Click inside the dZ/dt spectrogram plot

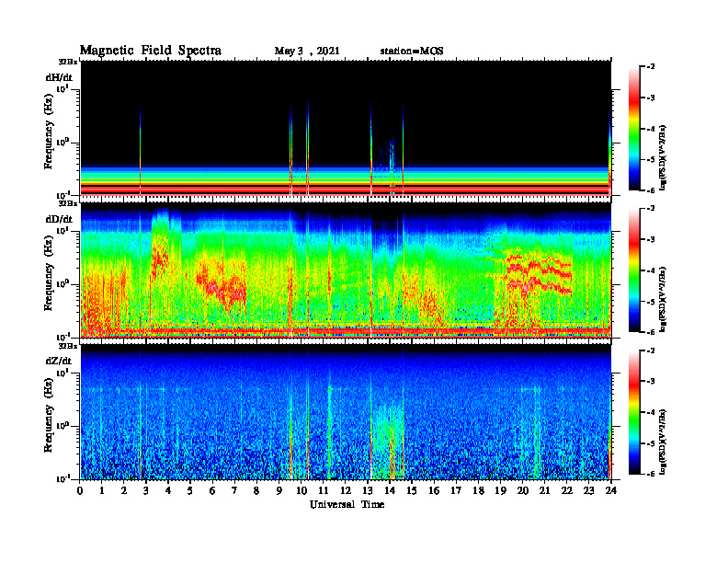tap(346, 412)
